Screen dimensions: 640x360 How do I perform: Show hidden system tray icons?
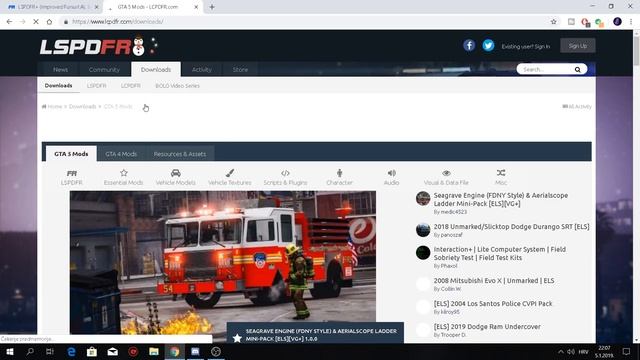[560, 351]
